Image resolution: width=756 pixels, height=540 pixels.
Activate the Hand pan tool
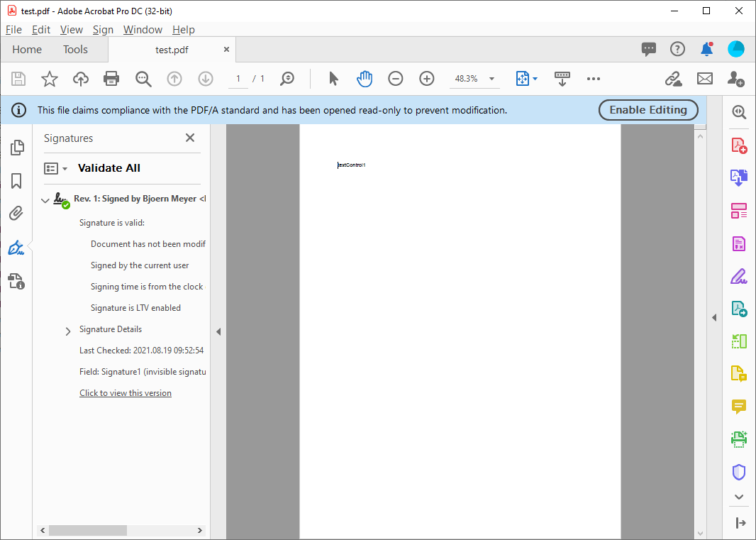[365, 79]
